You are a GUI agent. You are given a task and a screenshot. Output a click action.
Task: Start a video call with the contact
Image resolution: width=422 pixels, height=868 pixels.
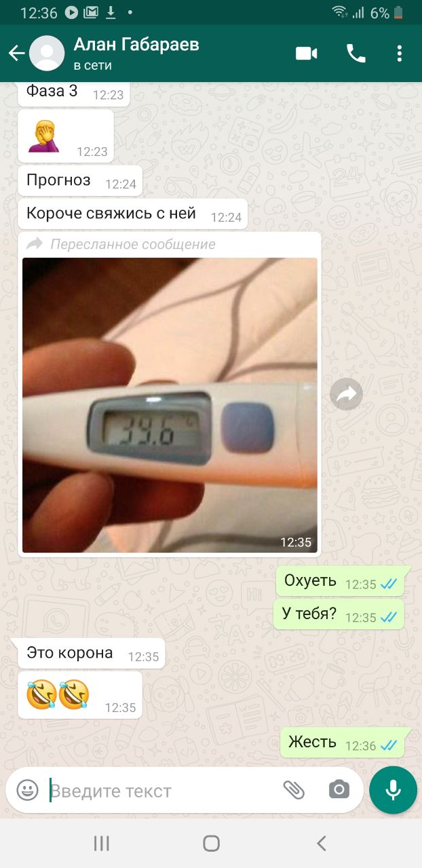(307, 54)
